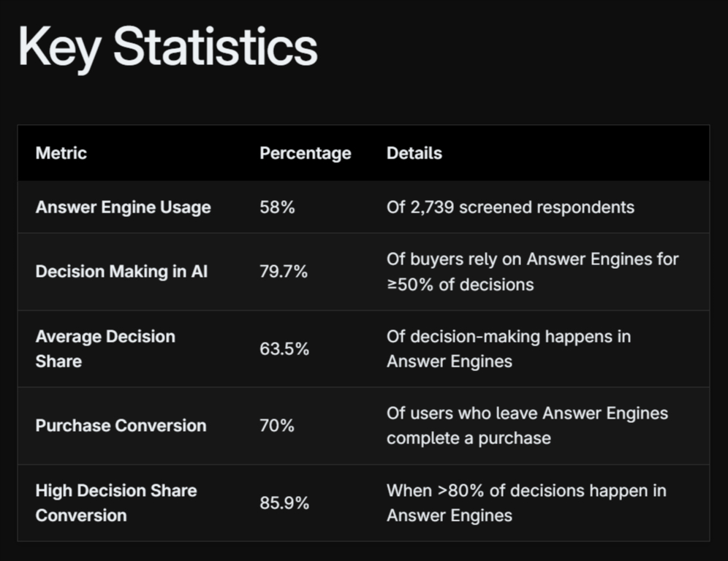Click the Metric column header

(x=61, y=153)
